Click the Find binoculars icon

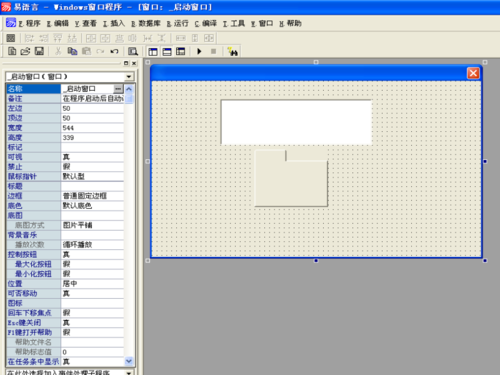[x=232, y=51]
